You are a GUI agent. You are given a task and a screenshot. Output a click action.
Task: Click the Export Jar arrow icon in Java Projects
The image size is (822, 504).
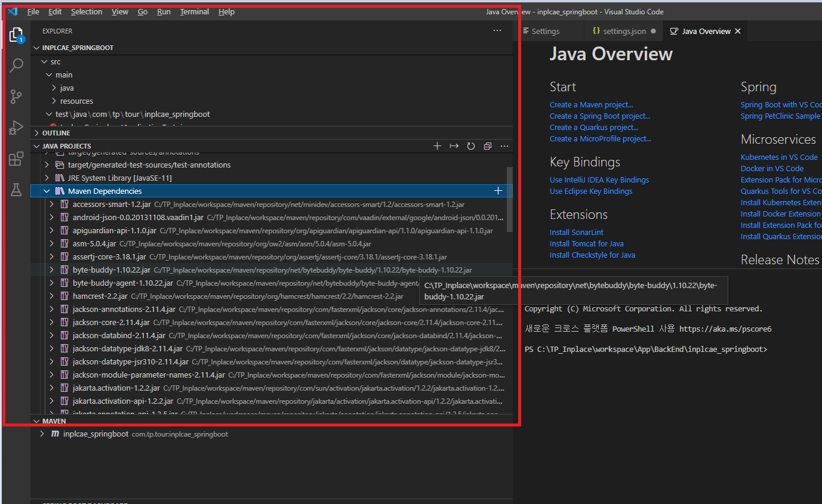pos(454,146)
